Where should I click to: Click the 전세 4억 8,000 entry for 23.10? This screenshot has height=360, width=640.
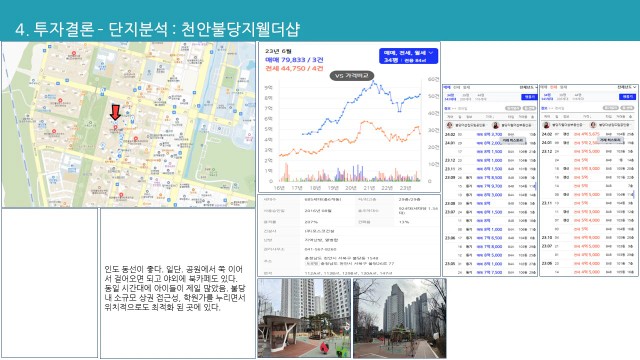pos(587,238)
